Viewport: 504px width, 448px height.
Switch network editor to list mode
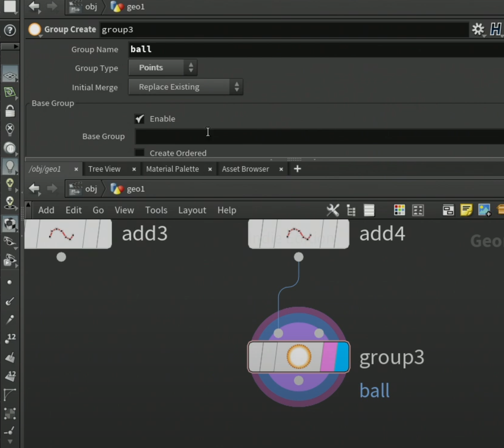369,210
